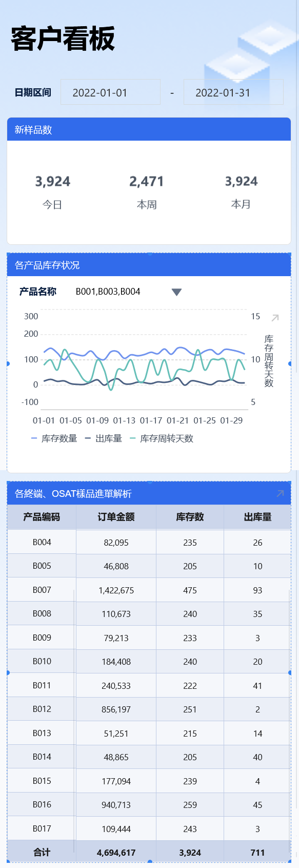The image size is (299, 868).
Task: Click the 出库量 column header
Action: pyautogui.click(x=257, y=517)
